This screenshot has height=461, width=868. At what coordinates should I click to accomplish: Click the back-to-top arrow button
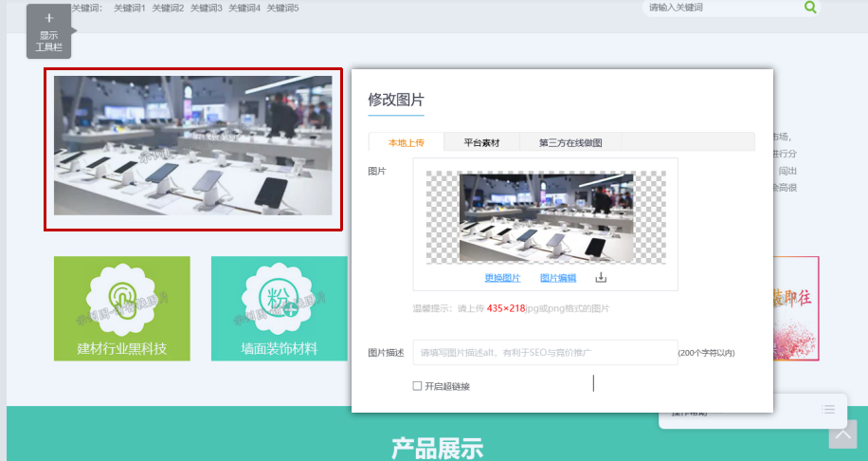842,434
